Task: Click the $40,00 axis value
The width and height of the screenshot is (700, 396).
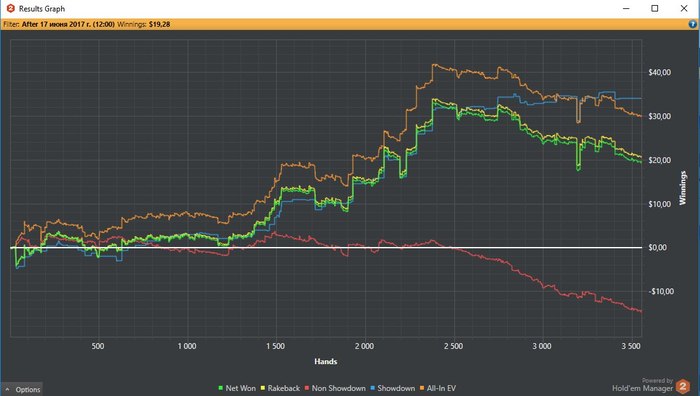Action: pyautogui.click(x=659, y=72)
